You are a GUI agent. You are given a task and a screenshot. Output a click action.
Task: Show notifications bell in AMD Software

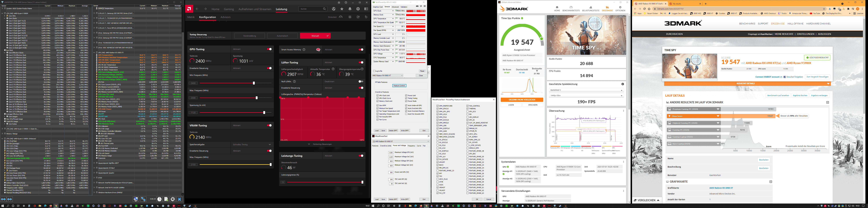click(x=350, y=9)
